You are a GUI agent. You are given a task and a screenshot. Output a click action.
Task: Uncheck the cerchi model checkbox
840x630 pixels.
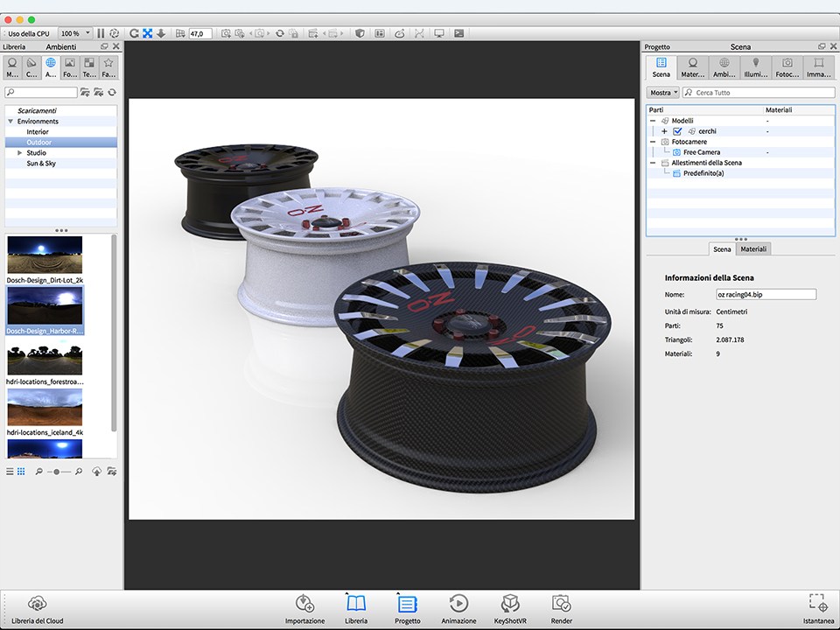(x=677, y=131)
